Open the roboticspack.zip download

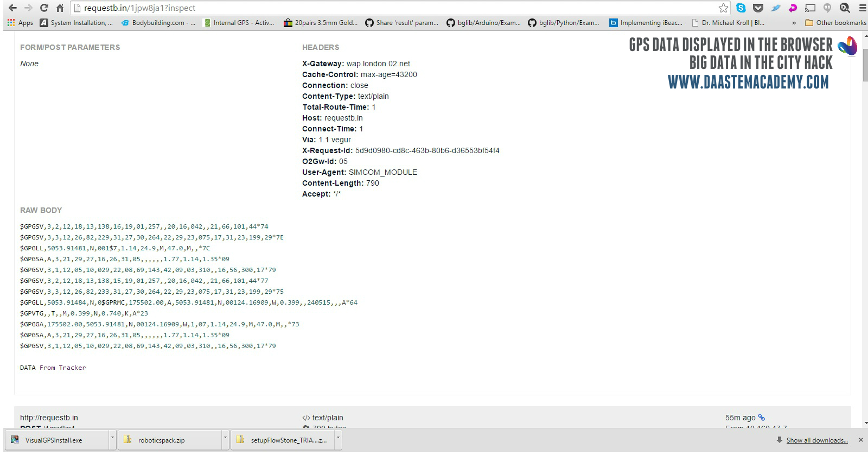169,440
